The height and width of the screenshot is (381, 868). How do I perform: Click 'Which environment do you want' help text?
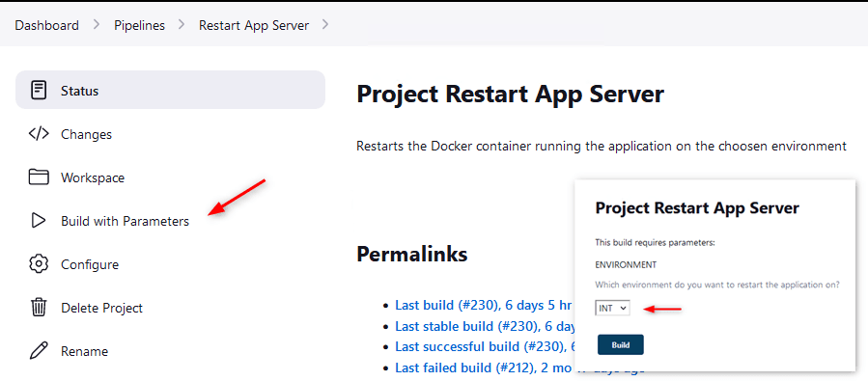coord(717,285)
